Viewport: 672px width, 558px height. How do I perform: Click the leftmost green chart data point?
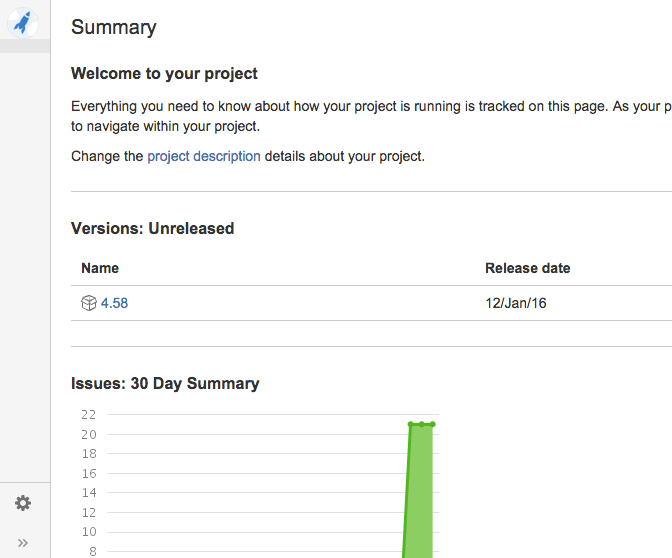pyautogui.click(x=411, y=424)
